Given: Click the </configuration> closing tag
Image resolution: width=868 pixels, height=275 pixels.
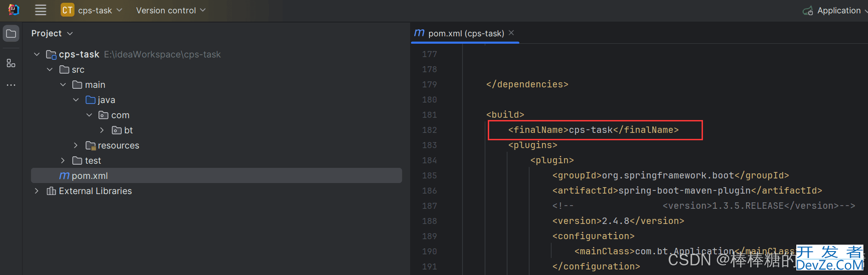Looking at the screenshot, I should [x=596, y=267].
